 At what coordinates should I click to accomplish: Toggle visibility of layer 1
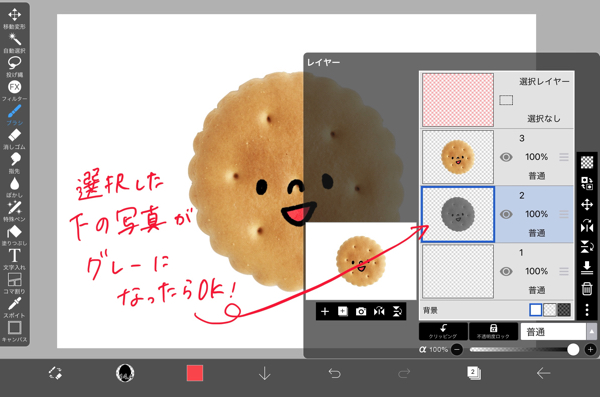(x=506, y=271)
